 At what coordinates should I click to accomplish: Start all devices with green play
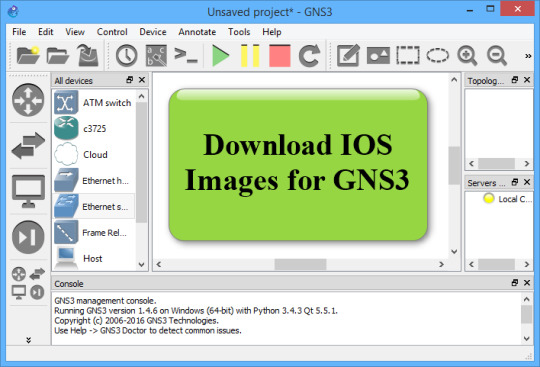pyautogui.click(x=220, y=55)
